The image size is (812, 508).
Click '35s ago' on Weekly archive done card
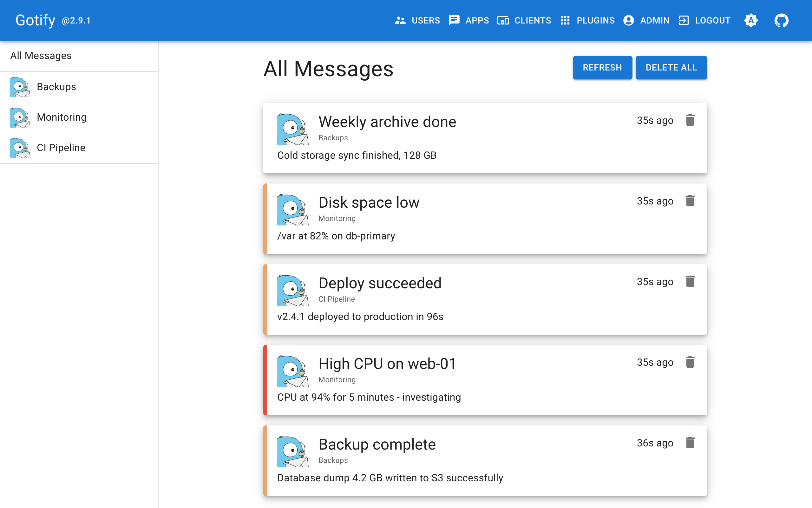click(655, 121)
